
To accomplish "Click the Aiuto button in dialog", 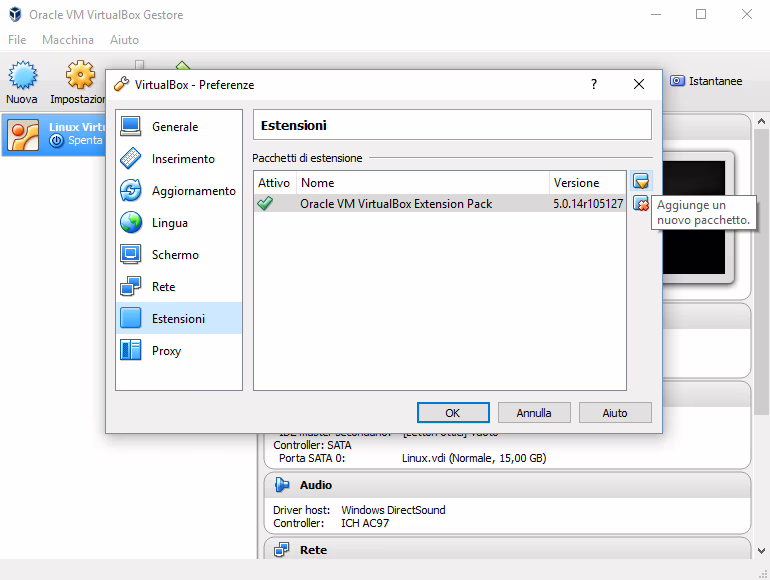I will pyautogui.click(x=615, y=413).
